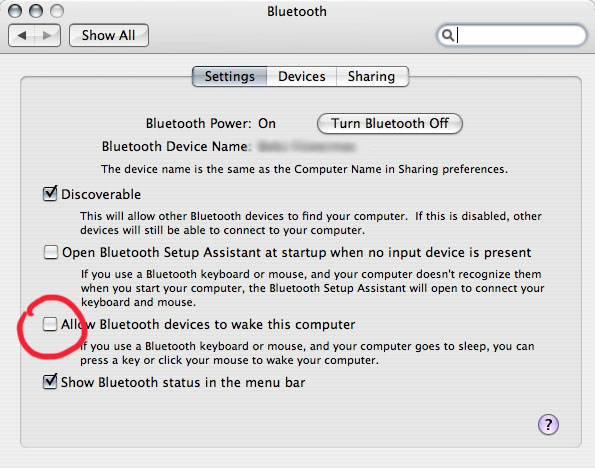Click the minimize window button
This screenshot has height=468, width=595.
36,11
